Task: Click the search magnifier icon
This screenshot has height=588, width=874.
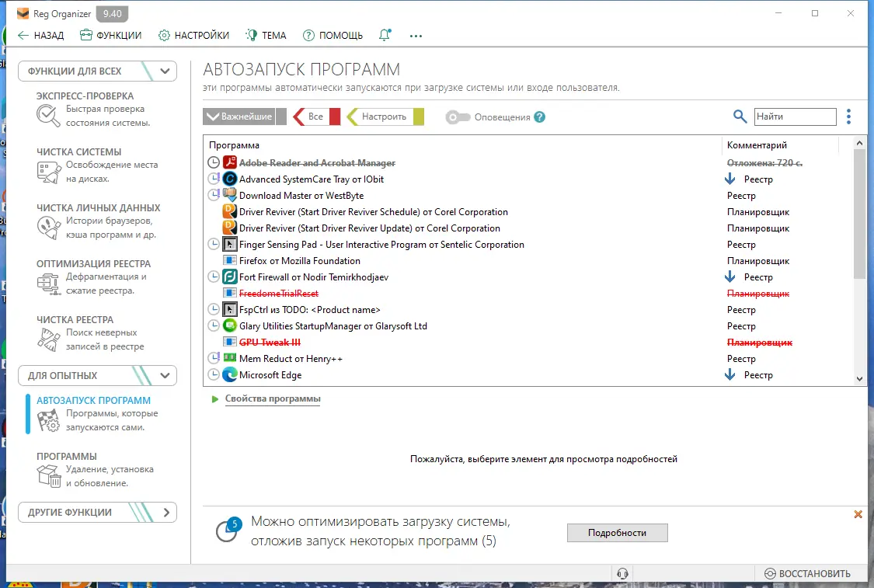Action: (x=740, y=117)
